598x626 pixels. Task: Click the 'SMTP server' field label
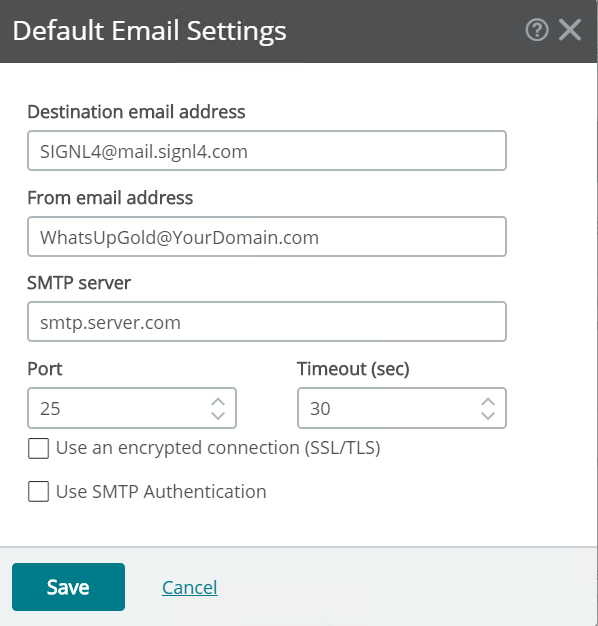click(x=79, y=283)
